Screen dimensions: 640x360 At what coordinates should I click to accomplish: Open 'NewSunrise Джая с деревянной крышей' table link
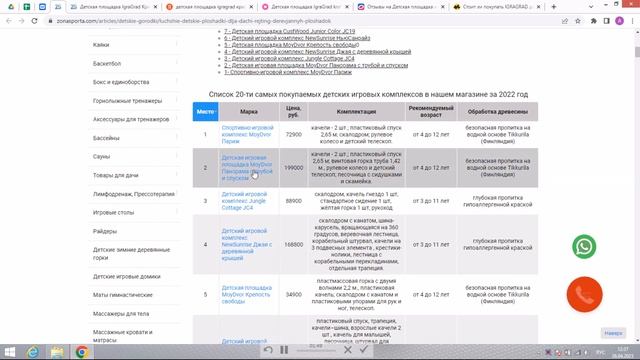[247, 244]
